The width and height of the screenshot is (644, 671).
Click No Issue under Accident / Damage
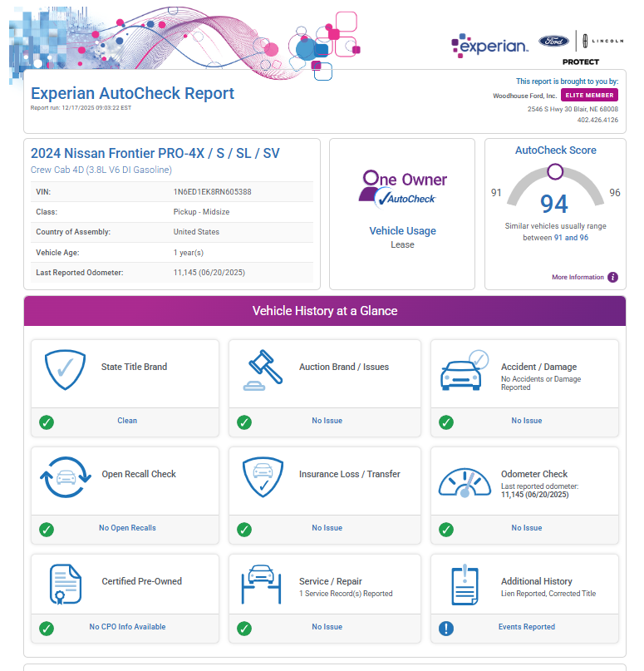pos(527,421)
